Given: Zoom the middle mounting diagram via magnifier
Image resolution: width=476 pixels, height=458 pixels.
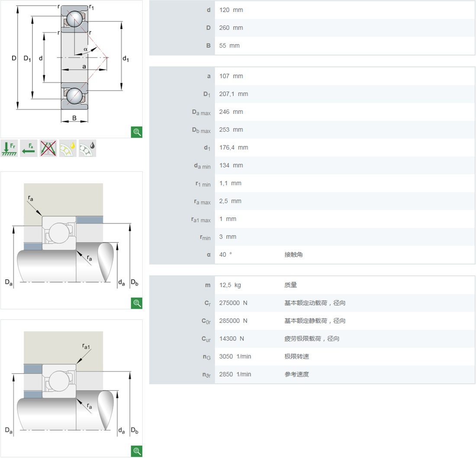Looking at the screenshot, I should [137, 303].
